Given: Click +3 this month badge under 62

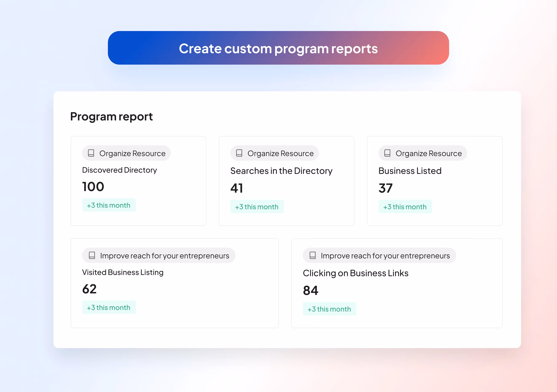Looking at the screenshot, I should pyautogui.click(x=109, y=307).
